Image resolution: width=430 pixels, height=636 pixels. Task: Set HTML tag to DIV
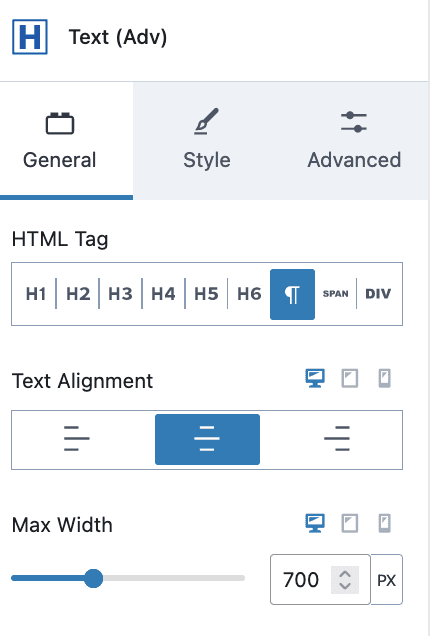point(378,294)
